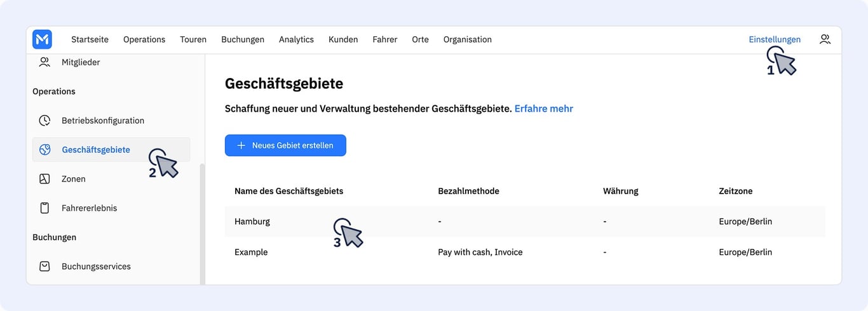This screenshot has height=311, width=868.
Task: Click the Bezahlmethode column header
Action: (468, 191)
